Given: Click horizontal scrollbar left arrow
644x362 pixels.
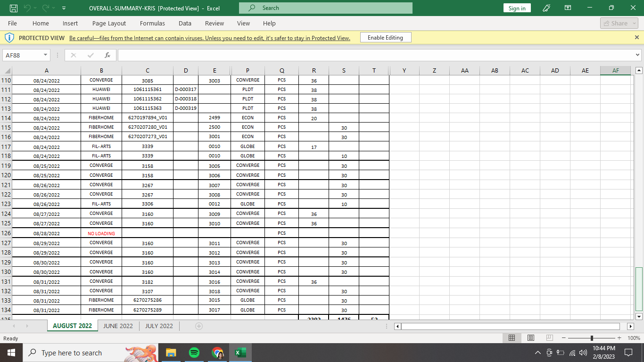Looking at the screenshot, I should pos(397,326).
